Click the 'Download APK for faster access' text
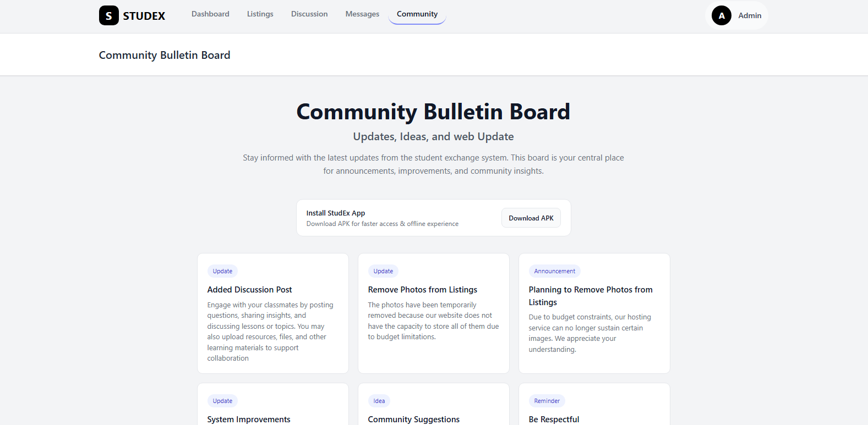Image resolution: width=868 pixels, height=425 pixels. 383,224
